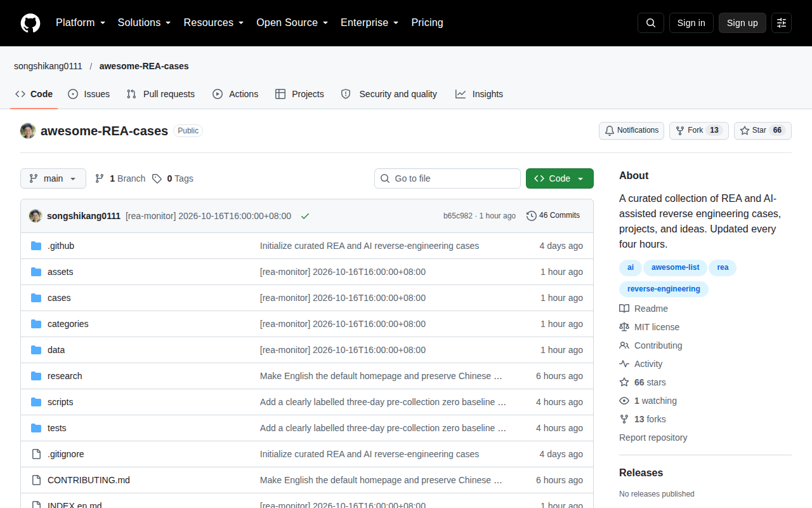This screenshot has width=812, height=508.
Task: Expand the Resources menu
Action: tap(214, 23)
